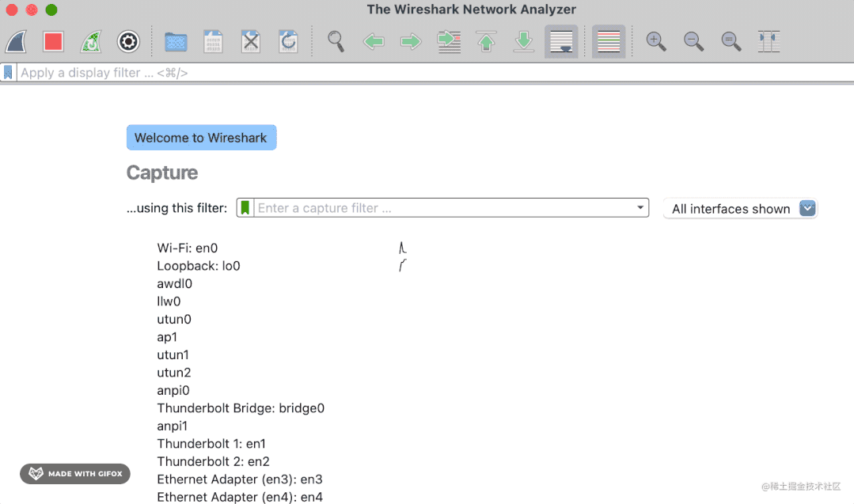Viewport: 854px width, 504px height.
Task: Go back in packet history
Action: 374,41
